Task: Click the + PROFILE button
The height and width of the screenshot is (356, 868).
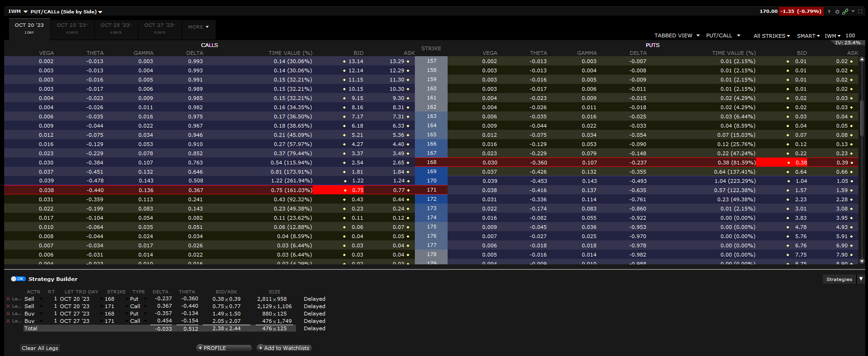Action: (224, 348)
